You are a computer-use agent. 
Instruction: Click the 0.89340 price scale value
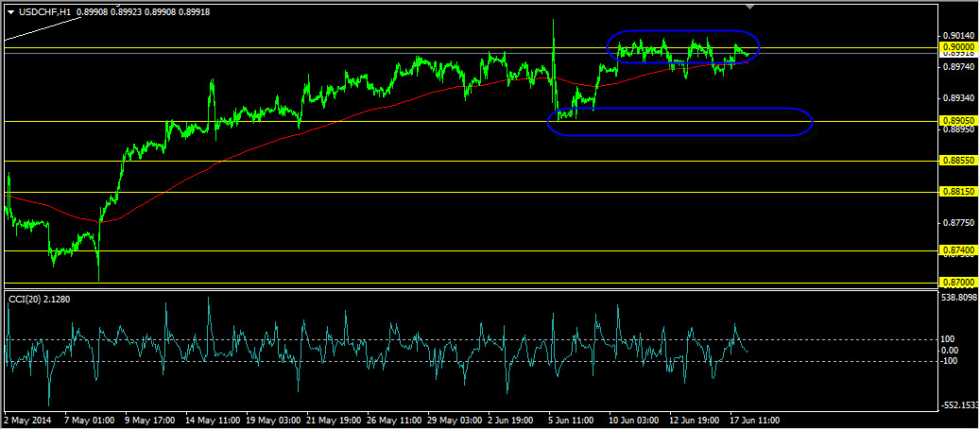pos(958,98)
